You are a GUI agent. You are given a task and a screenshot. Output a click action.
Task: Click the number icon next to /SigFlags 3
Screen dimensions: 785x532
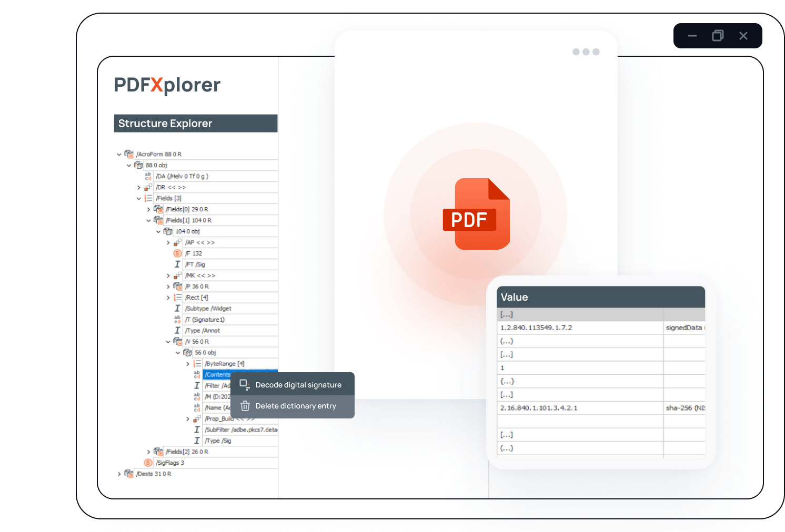148,463
